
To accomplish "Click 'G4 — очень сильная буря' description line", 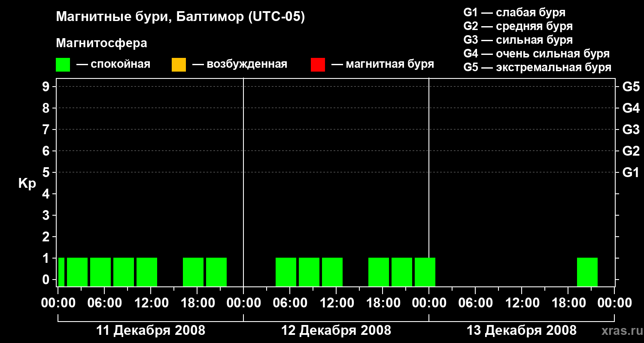I will click(x=537, y=54).
